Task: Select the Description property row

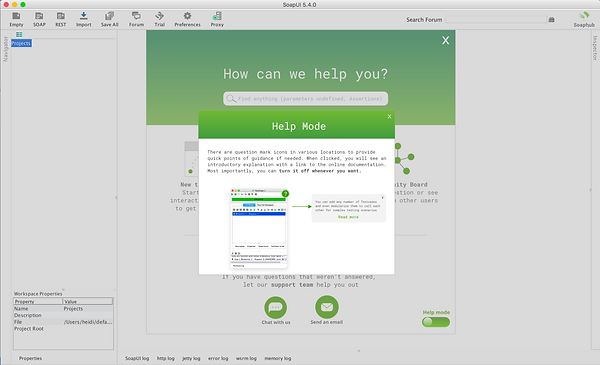Action: click(x=63, y=315)
